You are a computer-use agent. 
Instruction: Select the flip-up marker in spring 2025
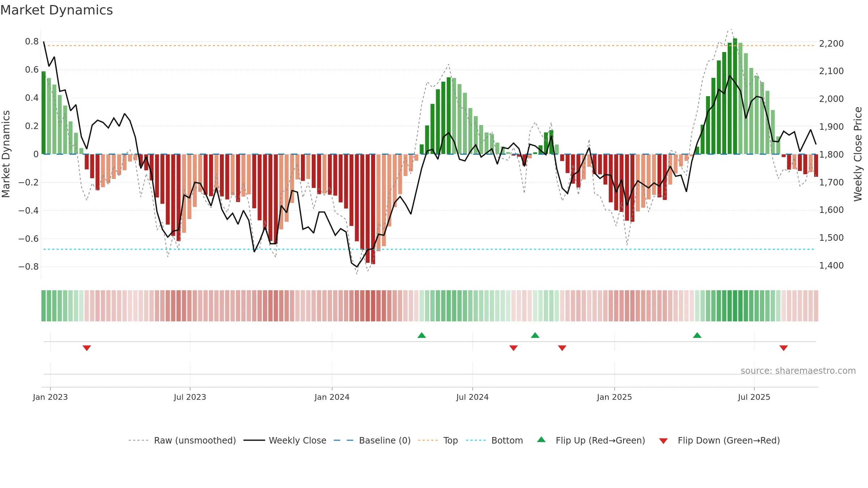697,335
